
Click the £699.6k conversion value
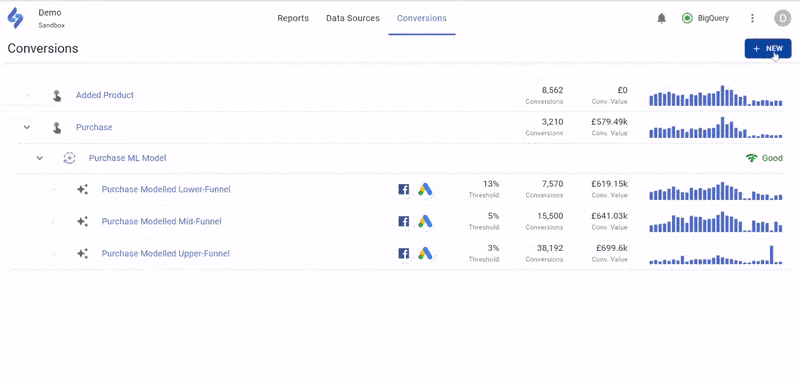coord(612,248)
